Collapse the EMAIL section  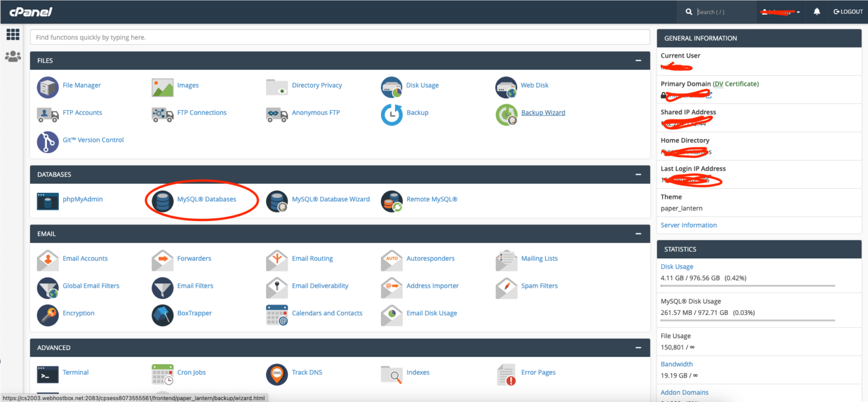pos(638,234)
